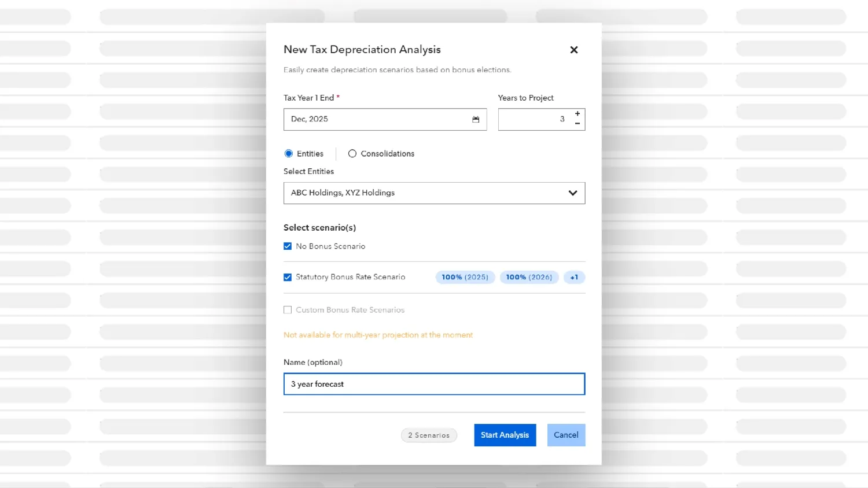This screenshot has width=868, height=488.
Task: Uncheck the No Bonus Scenario checkbox
Action: [x=288, y=246]
